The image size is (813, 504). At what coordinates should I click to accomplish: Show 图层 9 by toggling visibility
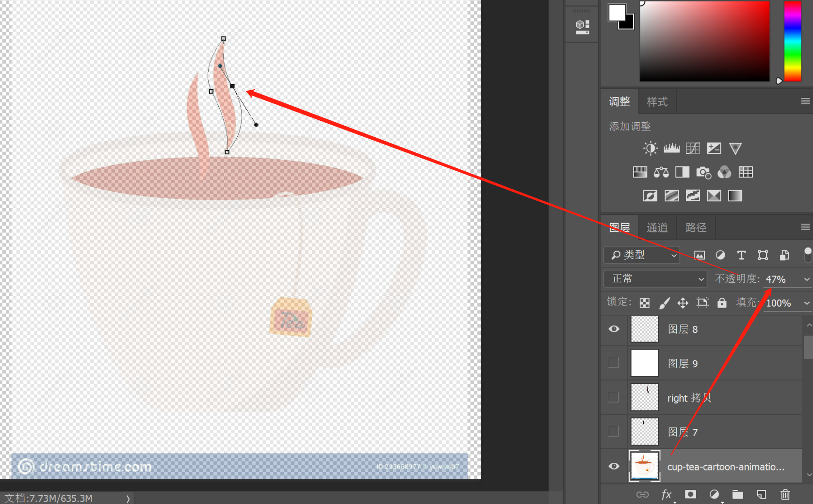coord(614,363)
